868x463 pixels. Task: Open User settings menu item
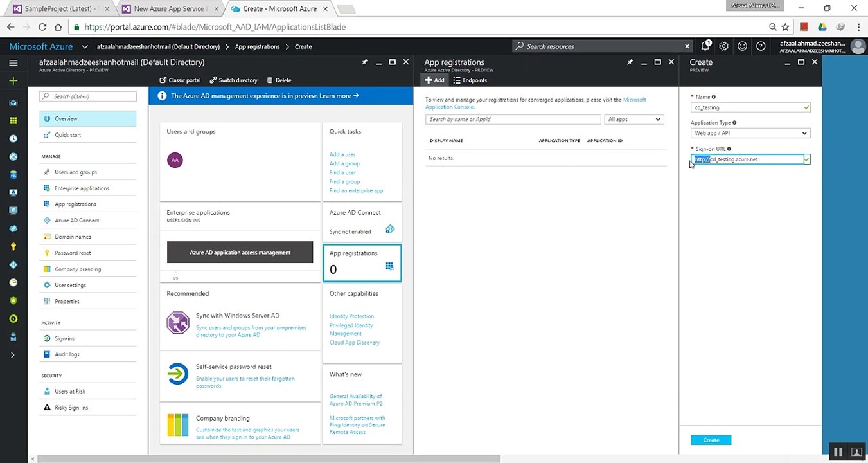click(87, 285)
